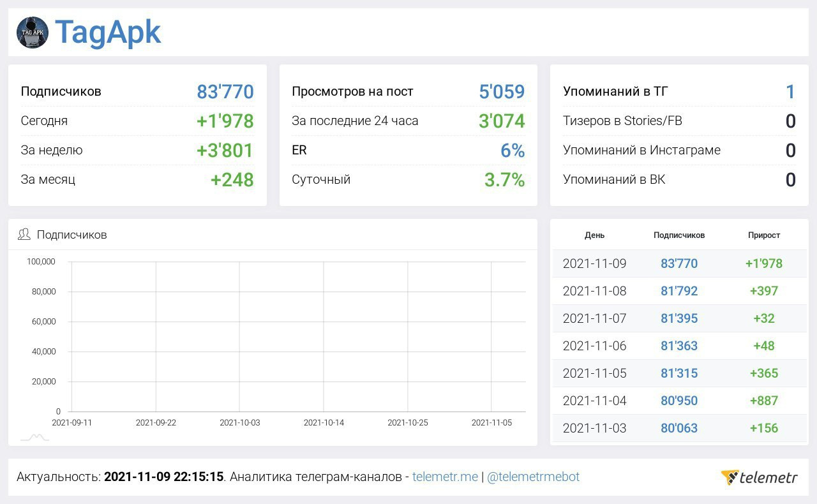
Task: Open the @telemetrmebot link
Action: (x=533, y=477)
